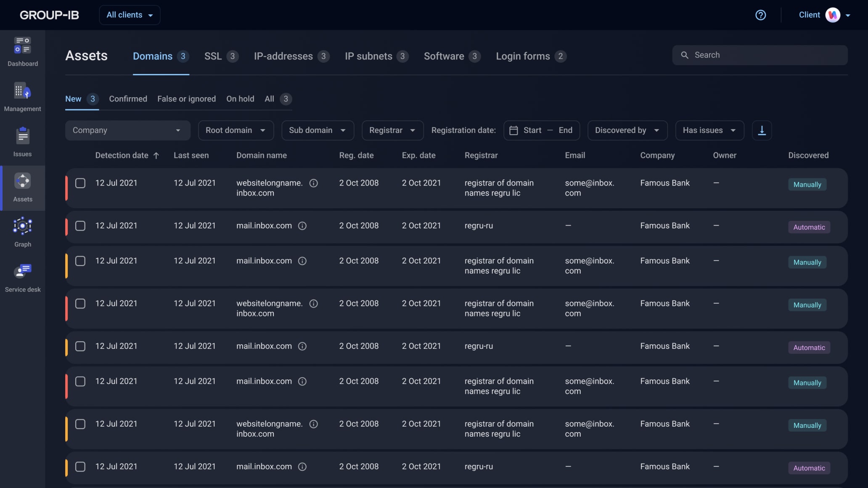Expand the Company filter dropdown
The width and height of the screenshot is (868, 488).
127,130
